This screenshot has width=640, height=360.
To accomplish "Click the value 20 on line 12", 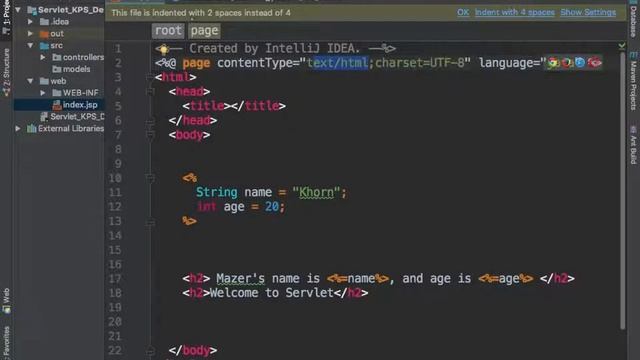I will point(271,207).
